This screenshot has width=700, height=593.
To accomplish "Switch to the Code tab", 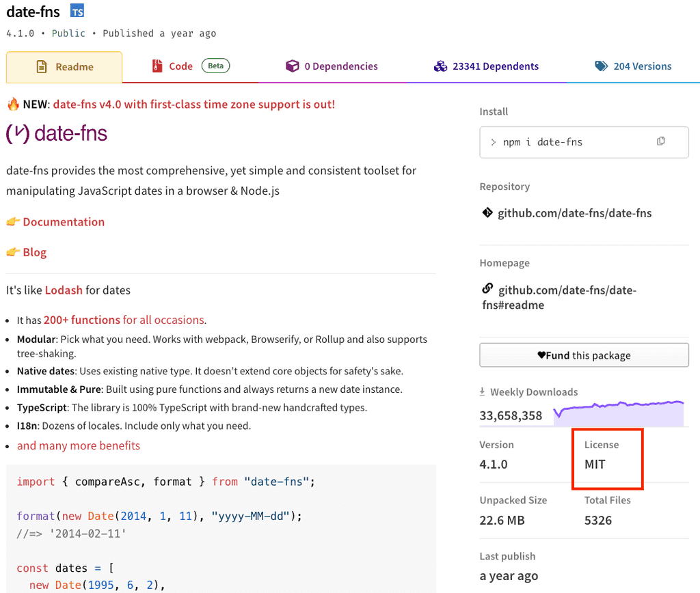I will 180,66.
